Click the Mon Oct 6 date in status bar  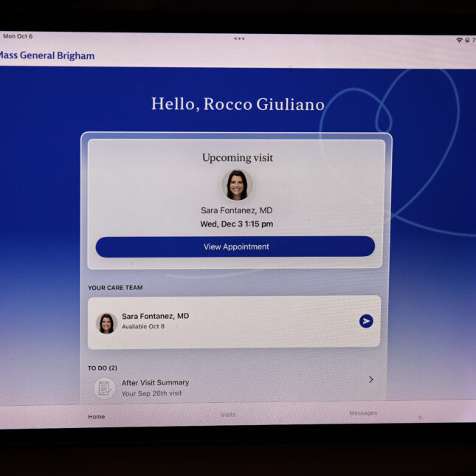point(18,36)
